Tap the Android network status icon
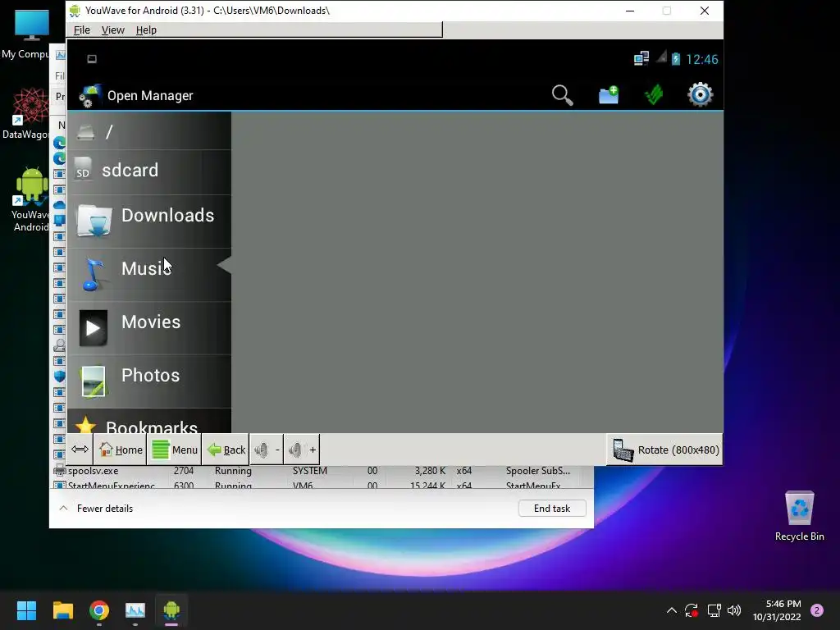The image size is (840, 630). (641, 58)
